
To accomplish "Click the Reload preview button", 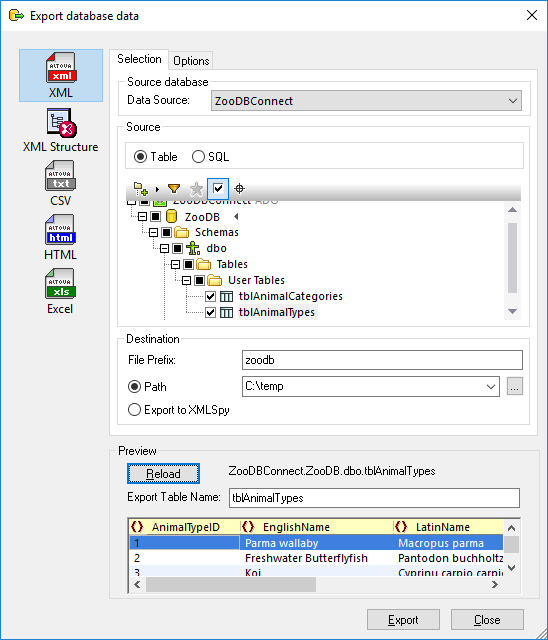I will 163,473.
